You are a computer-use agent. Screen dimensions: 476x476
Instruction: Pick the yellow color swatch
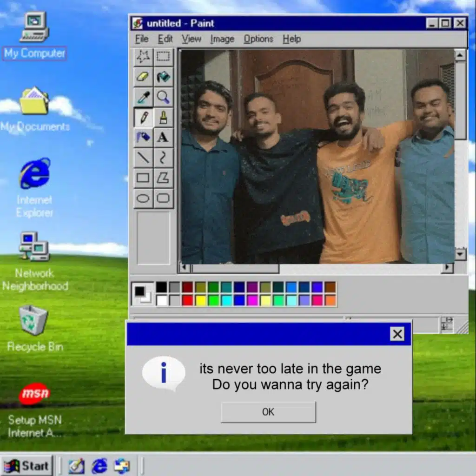click(x=200, y=300)
